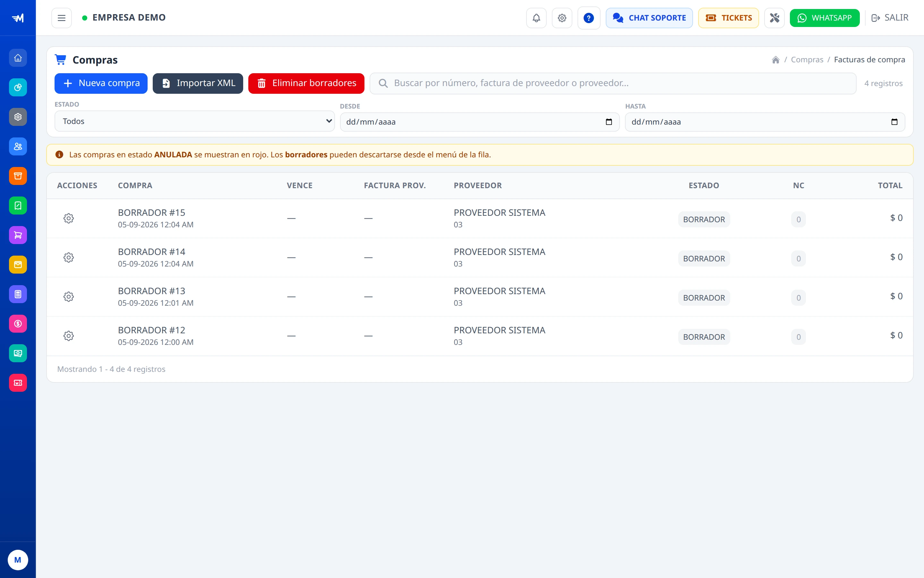The height and width of the screenshot is (578, 924).
Task: Click the NC count for BORRADOR #12
Action: [x=798, y=337]
